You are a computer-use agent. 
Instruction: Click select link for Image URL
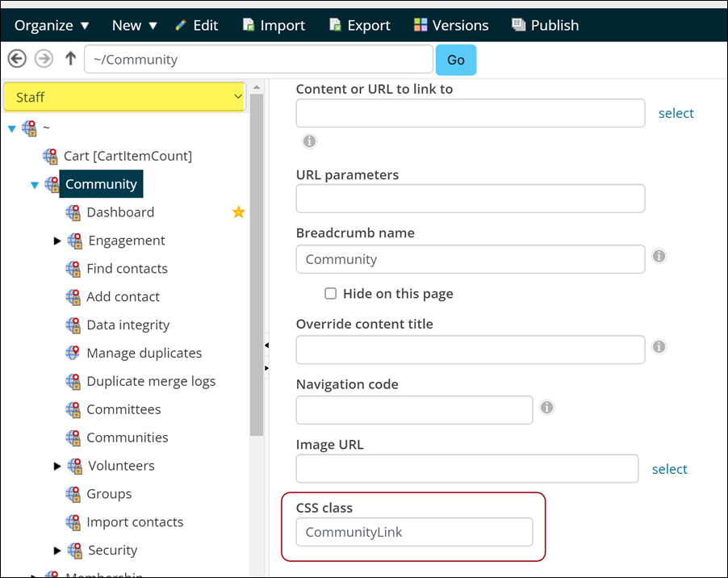[670, 469]
